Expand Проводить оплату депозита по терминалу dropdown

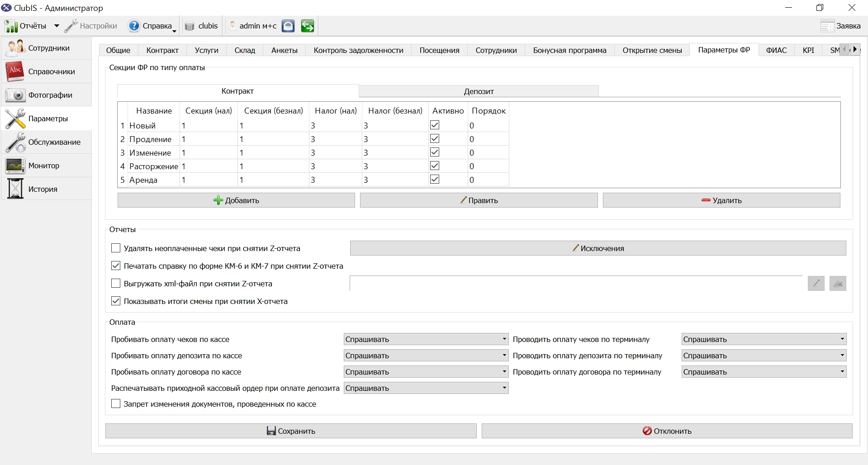click(764, 356)
